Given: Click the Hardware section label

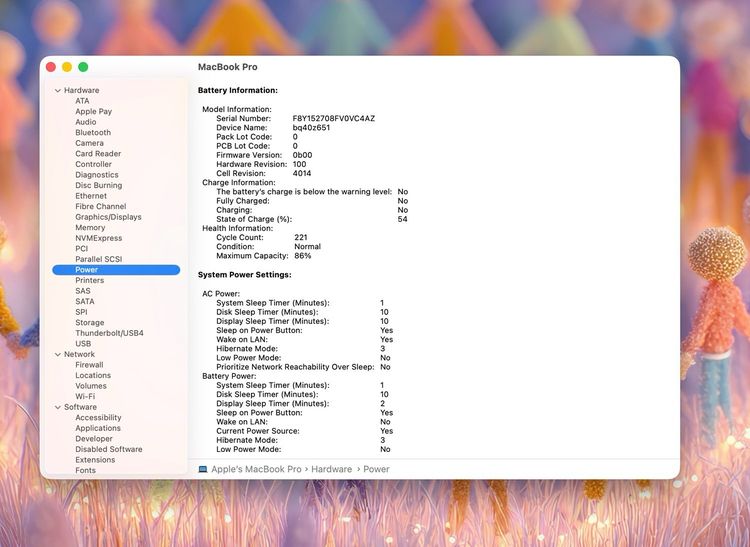Looking at the screenshot, I should (x=82, y=90).
